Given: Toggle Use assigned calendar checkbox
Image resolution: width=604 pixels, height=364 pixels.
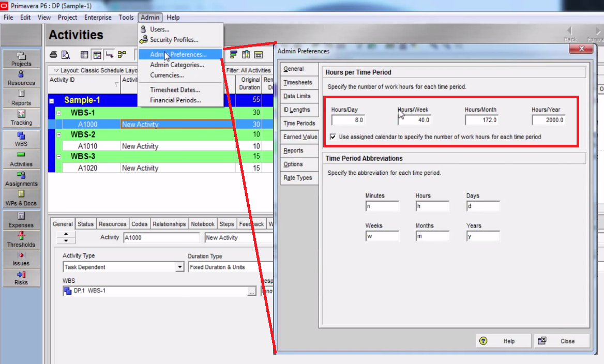Looking at the screenshot, I should pos(333,136).
